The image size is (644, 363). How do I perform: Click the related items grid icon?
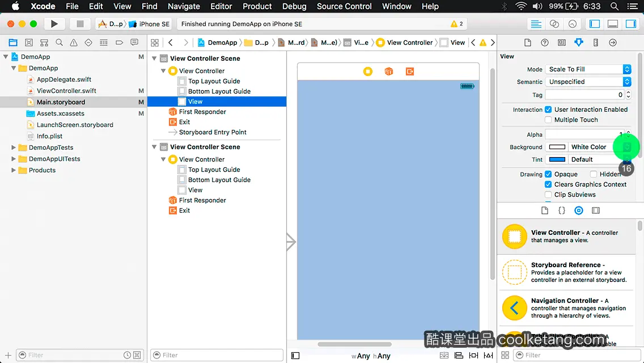pos(155,43)
